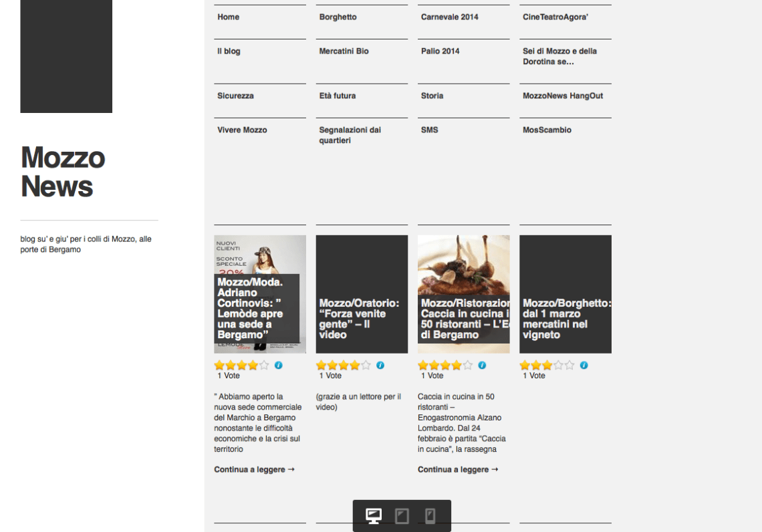Switch to tablet preview mode icon
Viewport: 762px width, 532px height.
402,516
